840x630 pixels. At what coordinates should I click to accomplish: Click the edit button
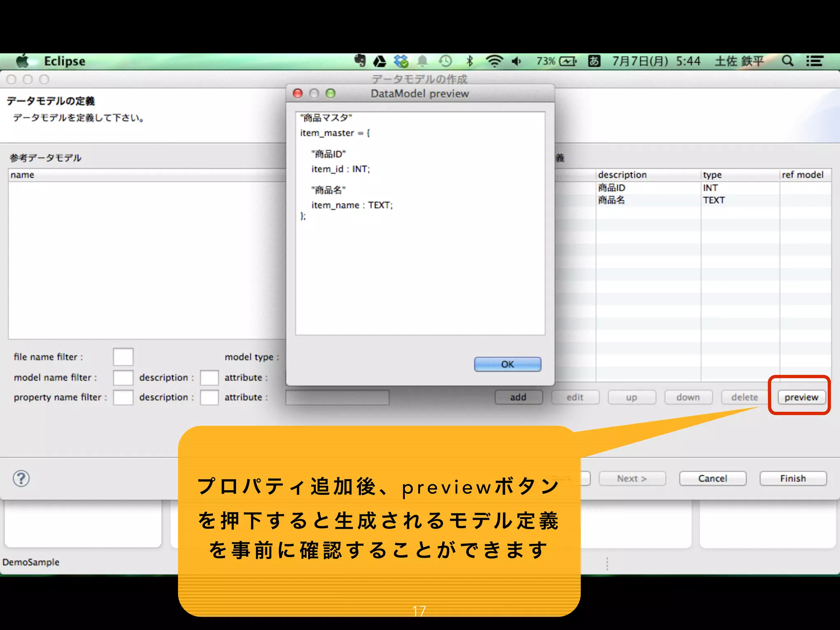point(575,397)
